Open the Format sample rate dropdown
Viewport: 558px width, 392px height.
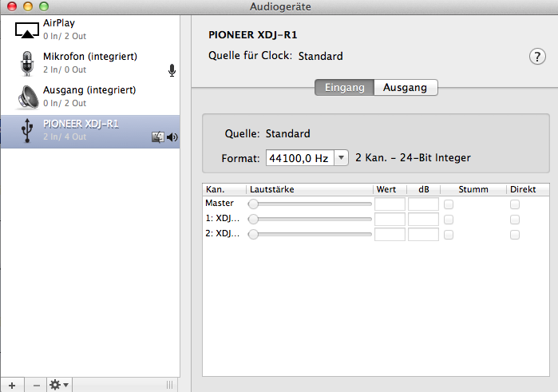point(307,158)
